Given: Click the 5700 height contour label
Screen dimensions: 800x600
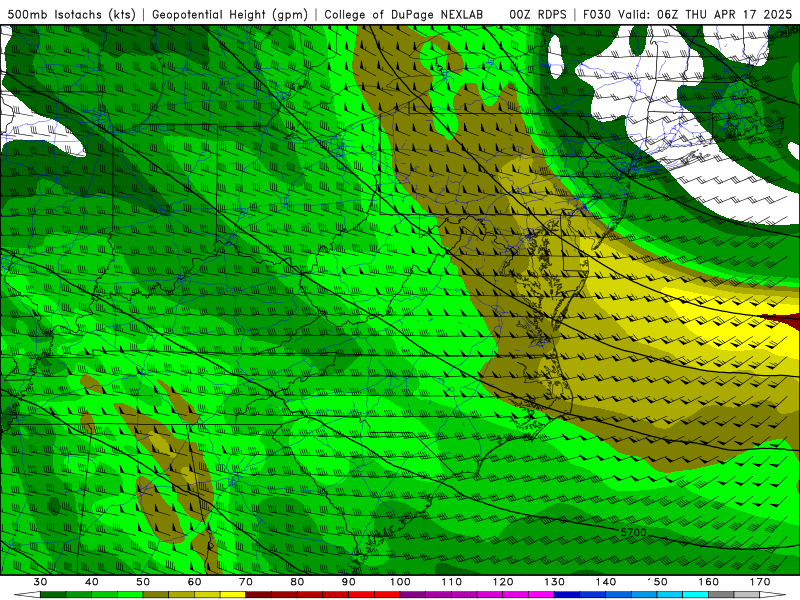Looking at the screenshot, I should (633, 532).
